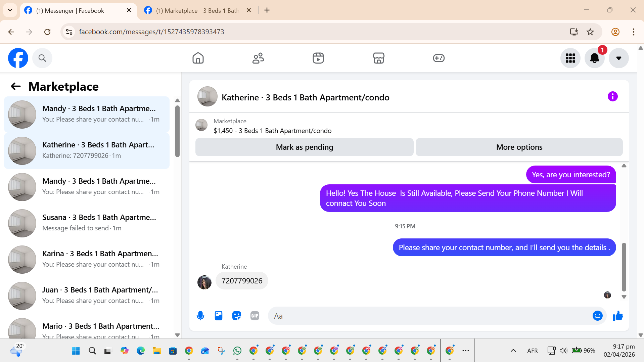The image size is (644, 362).
Task: Choose a GIF icon
Action: tap(255, 316)
